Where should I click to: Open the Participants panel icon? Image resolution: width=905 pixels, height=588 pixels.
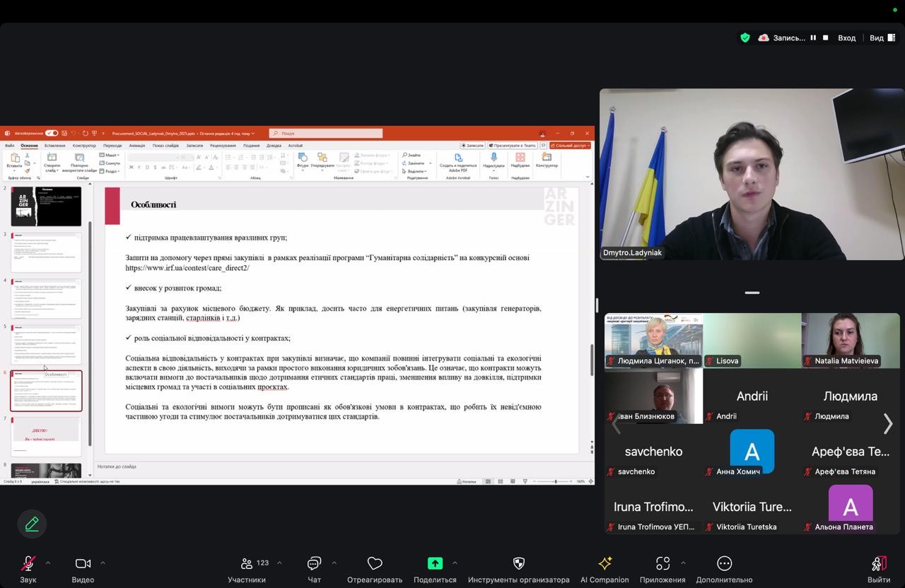247,563
